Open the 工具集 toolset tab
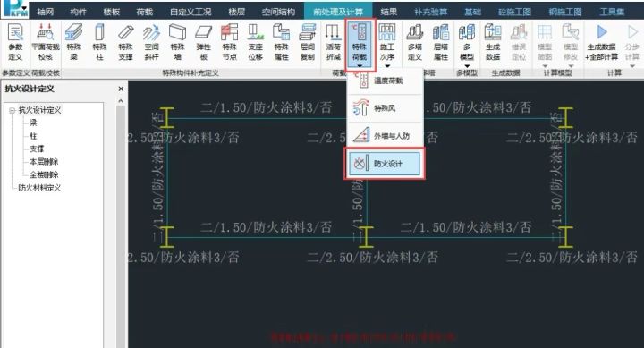The width and height of the screenshot is (644, 348). [612, 12]
